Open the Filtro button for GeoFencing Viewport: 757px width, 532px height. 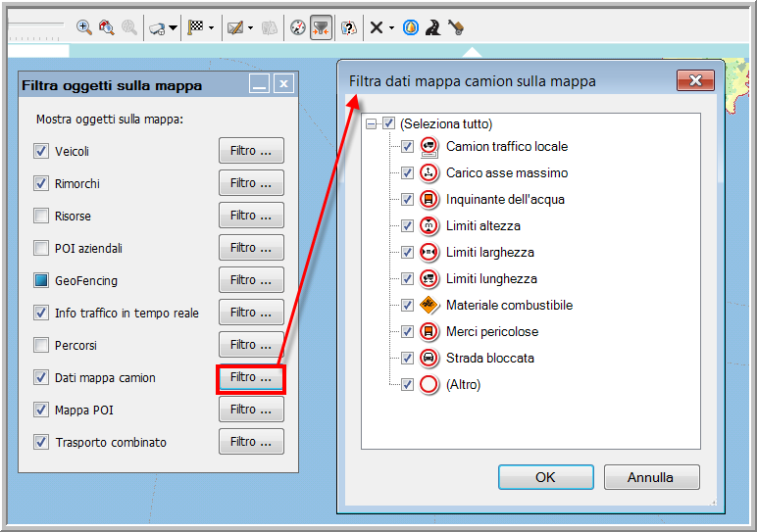(251, 280)
